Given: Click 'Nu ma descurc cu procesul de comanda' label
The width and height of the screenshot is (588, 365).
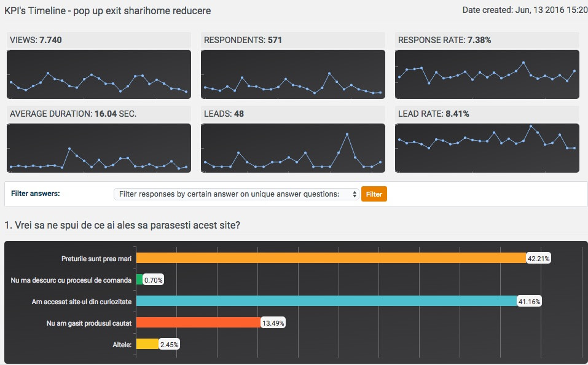Looking at the screenshot, I should point(71,280).
